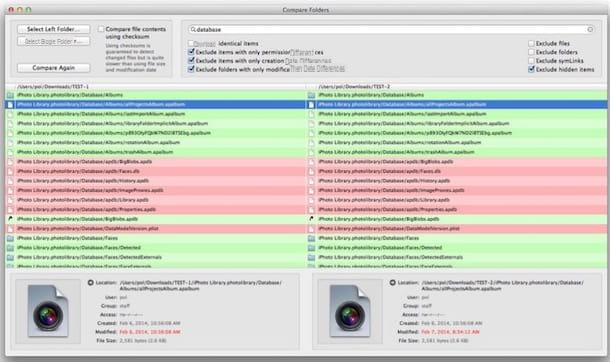Viewport: 610px width, 362px height.
Task: Select apdb/Library.apdb row text in TEST-1
Action: [83, 200]
